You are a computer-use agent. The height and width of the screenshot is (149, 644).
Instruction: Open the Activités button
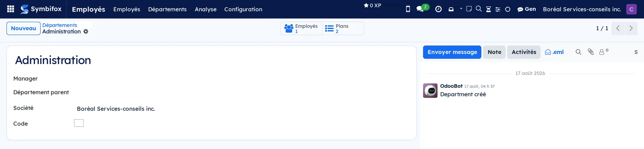point(524,52)
